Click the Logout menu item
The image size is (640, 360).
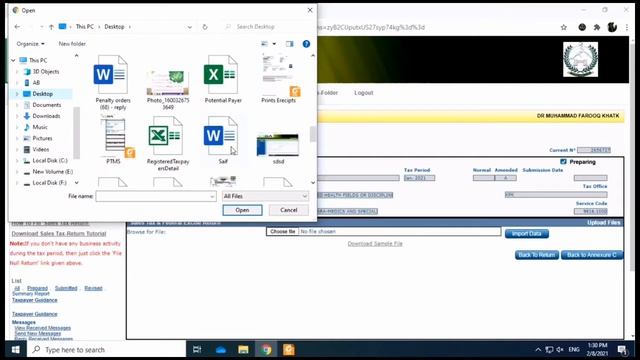point(364,93)
